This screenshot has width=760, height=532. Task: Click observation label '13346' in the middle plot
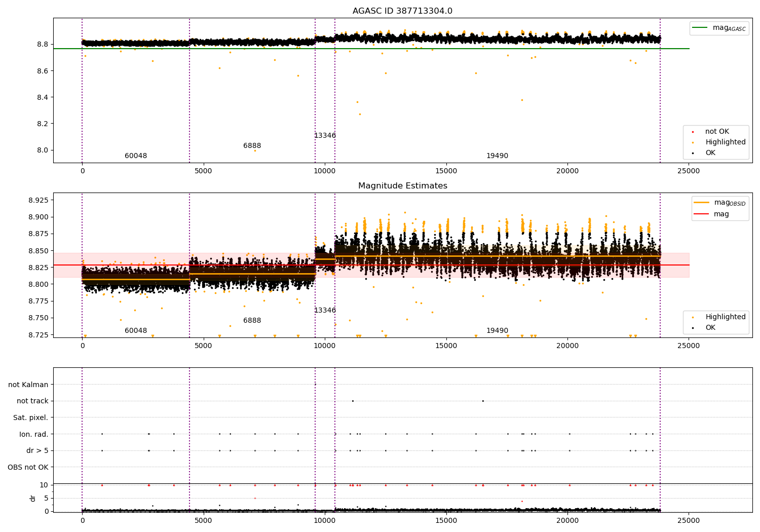tap(325, 311)
